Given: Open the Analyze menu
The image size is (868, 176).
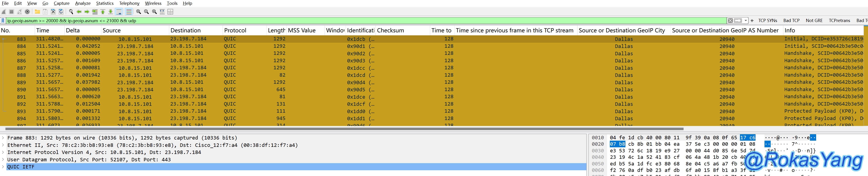Looking at the screenshot, I should coord(83,3).
